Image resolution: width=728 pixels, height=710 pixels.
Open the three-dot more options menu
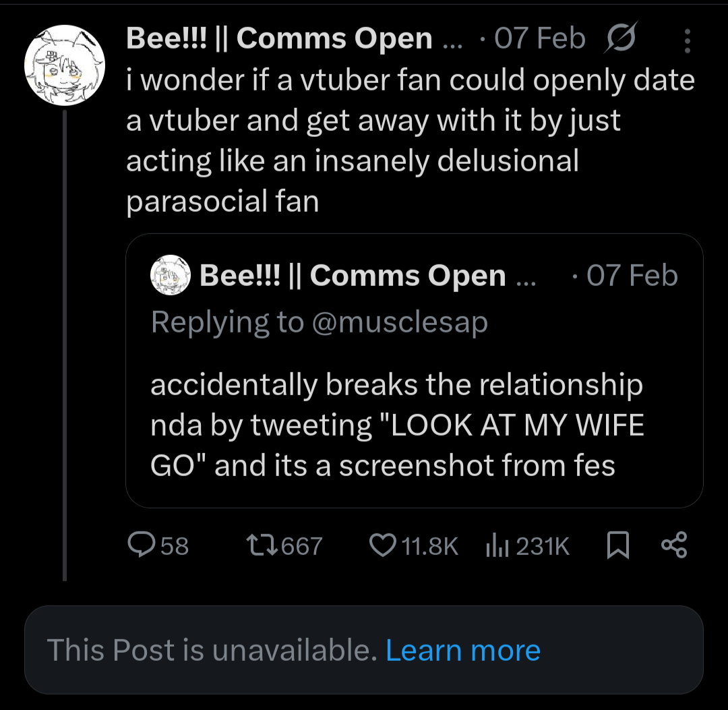[687, 41]
